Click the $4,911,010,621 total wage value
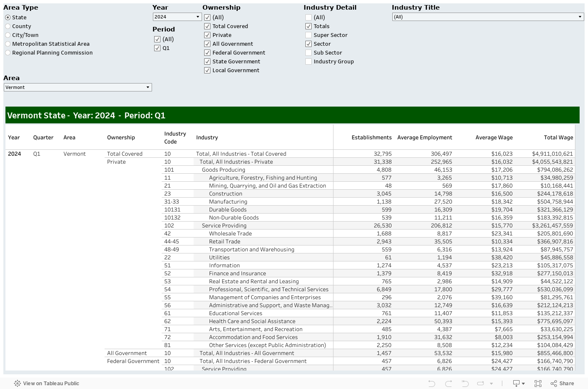The height and width of the screenshot is (389, 588). [552, 154]
